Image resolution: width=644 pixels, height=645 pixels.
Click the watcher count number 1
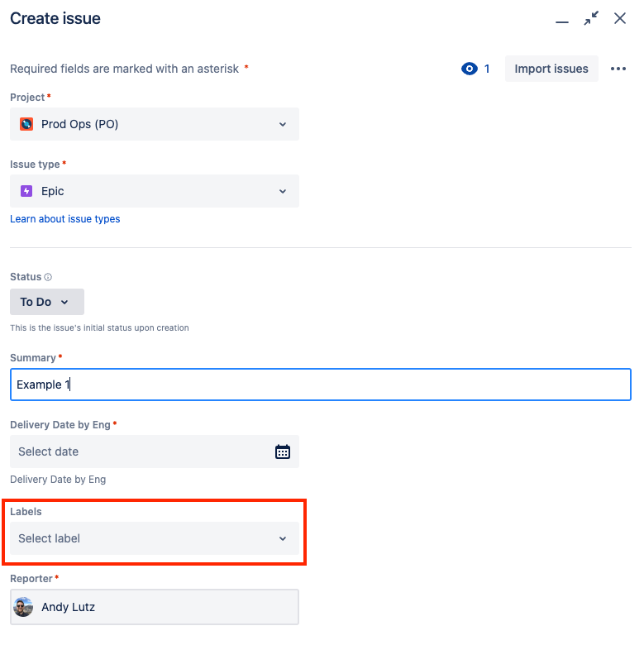point(487,69)
